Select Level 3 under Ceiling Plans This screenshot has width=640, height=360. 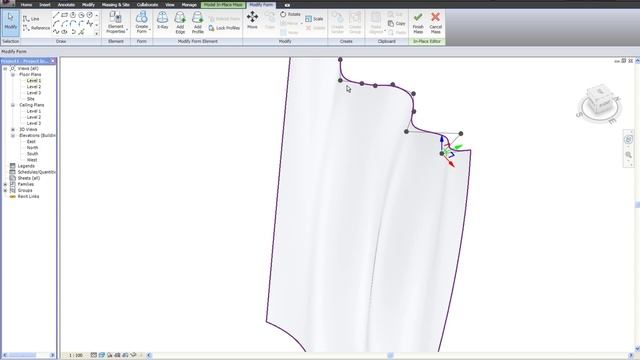click(x=33, y=123)
